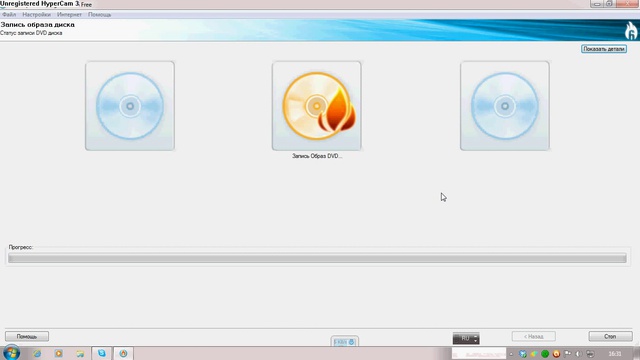This screenshot has height=360, width=640.
Task: Click the flame logo in the header banner
Action: click(x=631, y=30)
